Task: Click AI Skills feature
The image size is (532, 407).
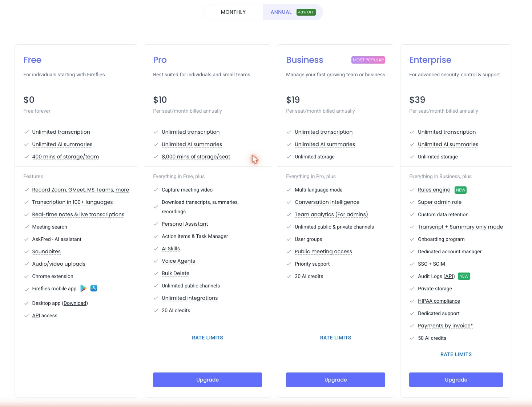Action: click(171, 249)
